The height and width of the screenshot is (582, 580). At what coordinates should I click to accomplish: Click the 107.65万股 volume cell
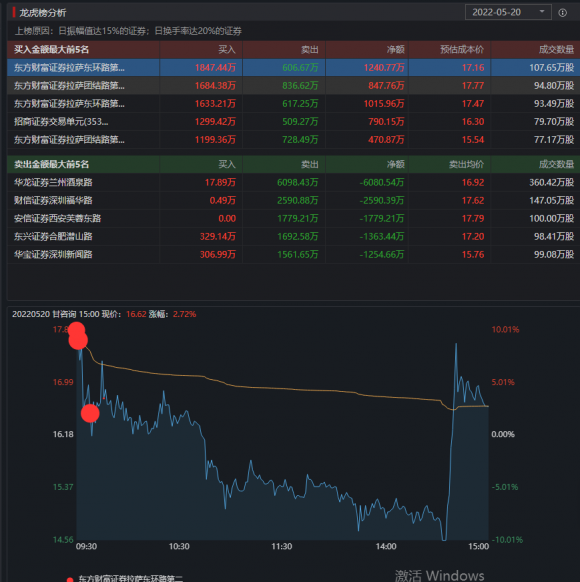coord(551,68)
